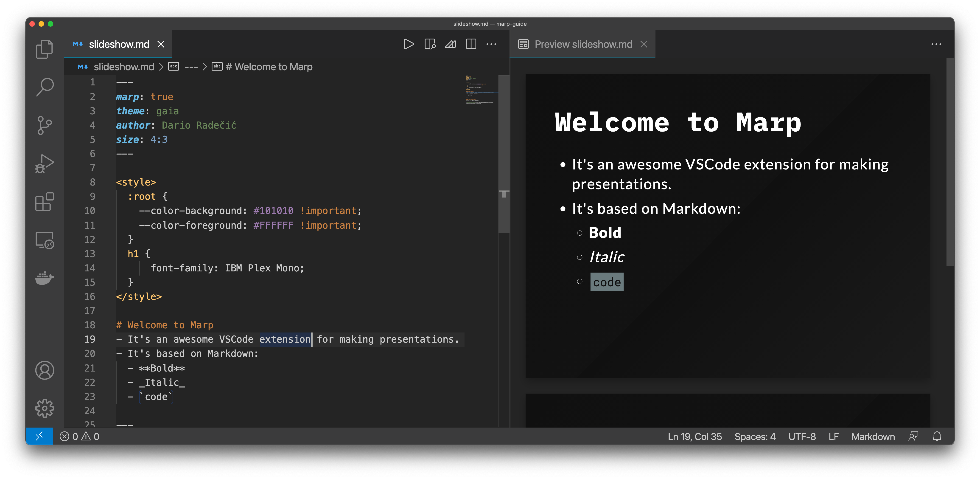Open the Extensions view icon
The width and height of the screenshot is (980, 479).
pyautogui.click(x=45, y=202)
